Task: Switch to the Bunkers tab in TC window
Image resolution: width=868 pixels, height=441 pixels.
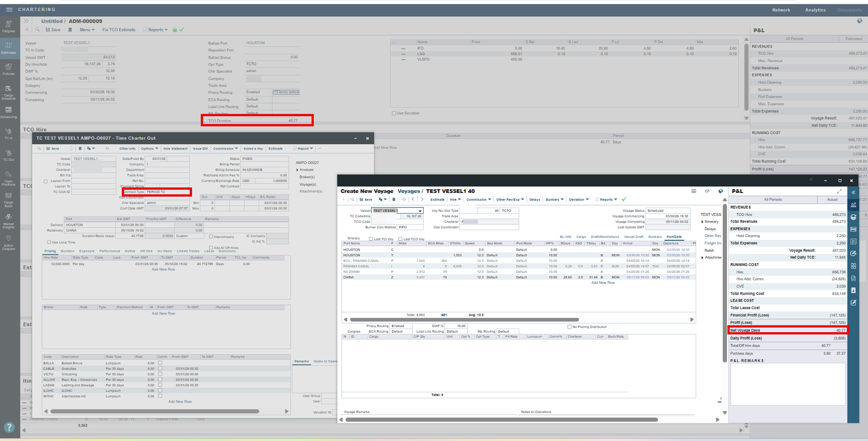Action: pyautogui.click(x=67, y=251)
